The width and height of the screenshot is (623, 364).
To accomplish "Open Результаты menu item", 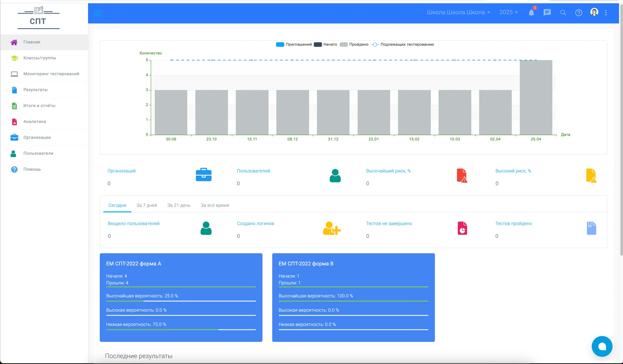I will coord(44,90).
